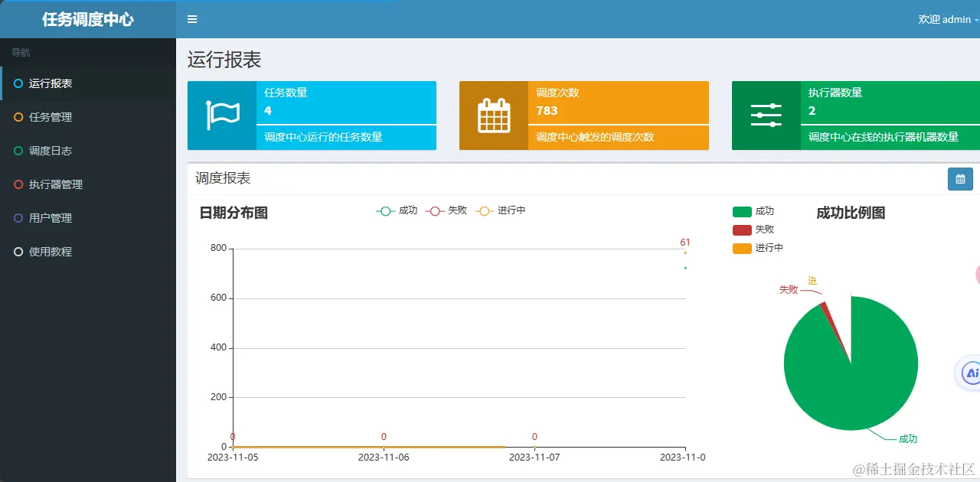This screenshot has width=980, height=482.
Task: Click 调度中心触发的调度次数 description text
Action: click(595, 138)
